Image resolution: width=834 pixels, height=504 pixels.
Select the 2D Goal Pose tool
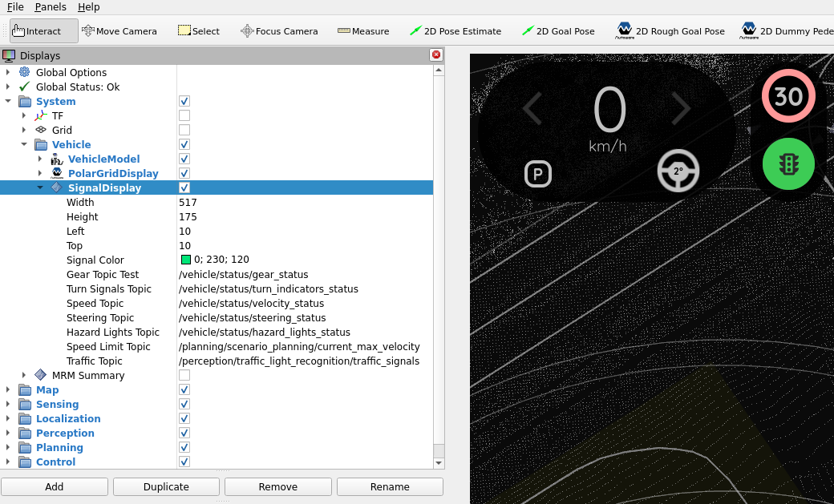click(557, 30)
